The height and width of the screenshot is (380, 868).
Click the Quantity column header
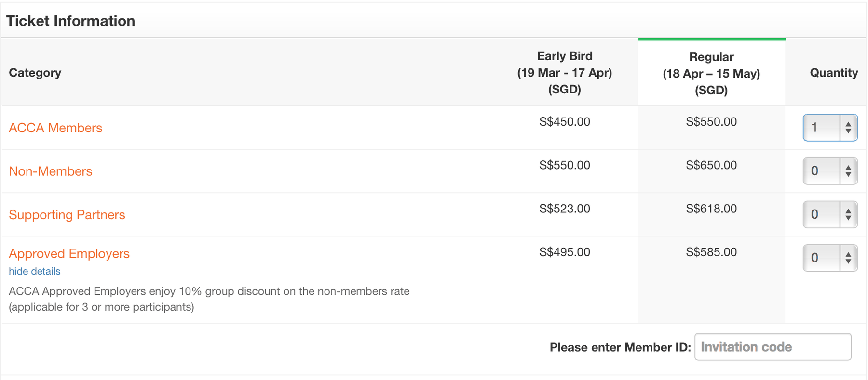coord(834,73)
